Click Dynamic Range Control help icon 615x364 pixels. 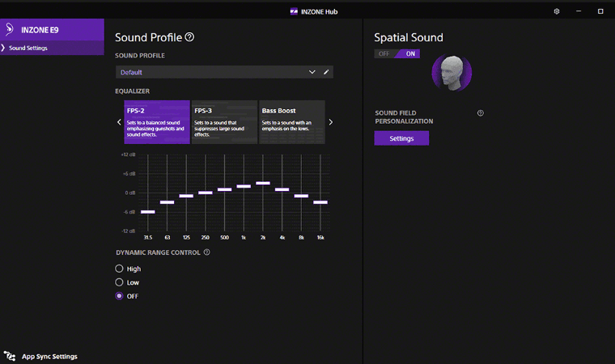click(207, 252)
